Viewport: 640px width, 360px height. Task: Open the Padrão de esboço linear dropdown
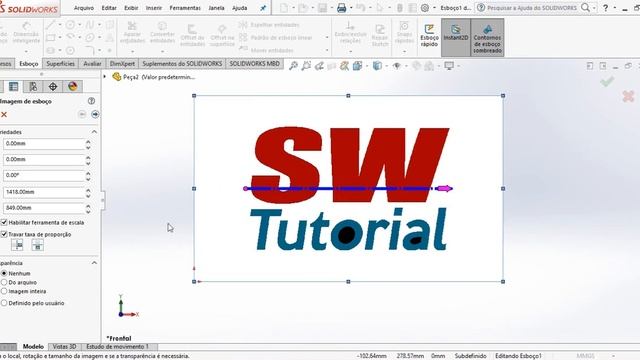(327, 38)
